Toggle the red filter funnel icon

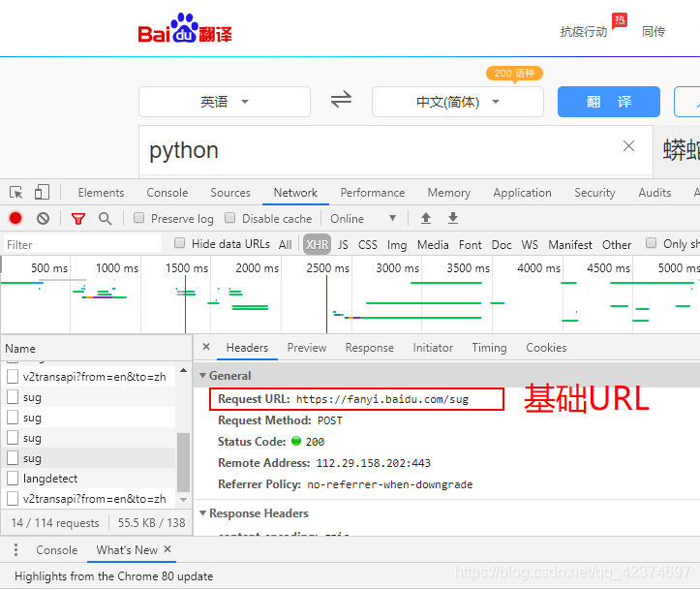pyautogui.click(x=78, y=218)
